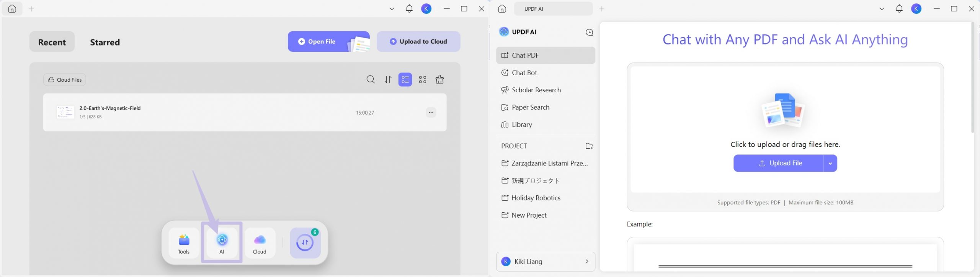Open the sort order options

(x=388, y=79)
